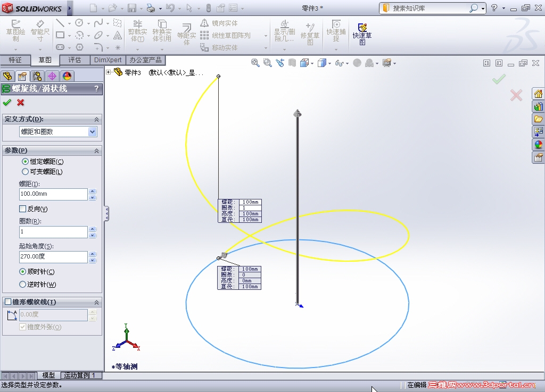Cancel helix with red X button
This screenshot has width=545, height=392.
point(21,103)
